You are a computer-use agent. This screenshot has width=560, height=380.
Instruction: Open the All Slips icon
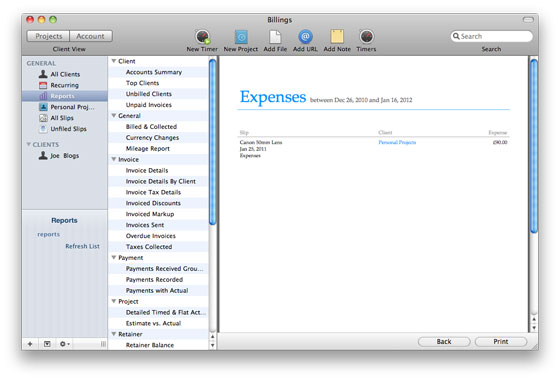point(43,118)
